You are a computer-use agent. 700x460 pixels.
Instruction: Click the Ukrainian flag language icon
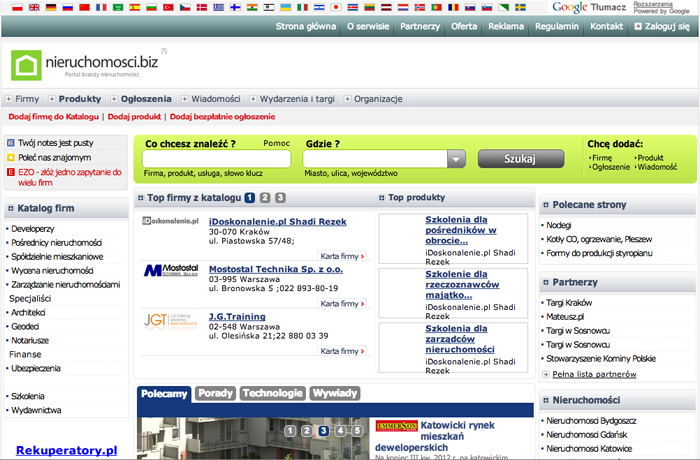pos(286,7)
